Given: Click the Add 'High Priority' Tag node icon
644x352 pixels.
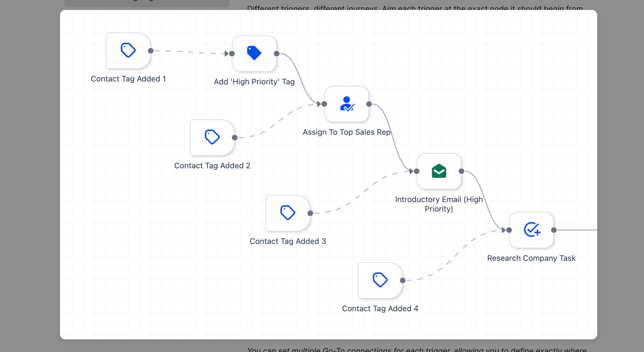Looking at the screenshot, I should point(254,53).
